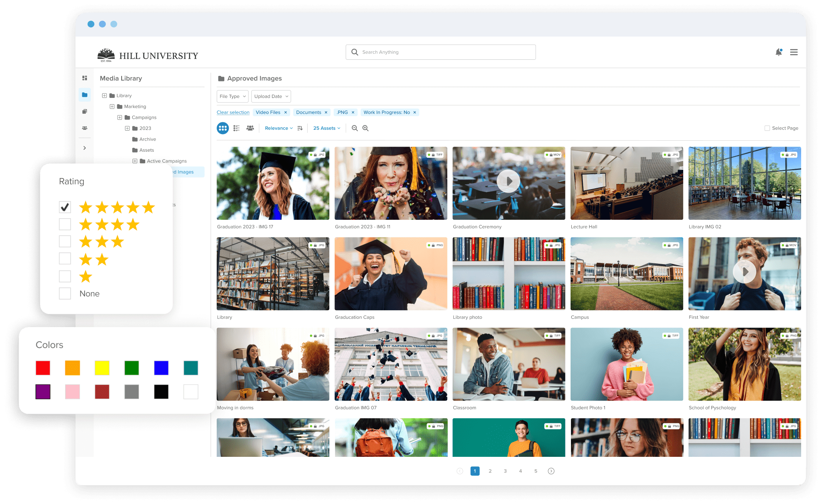The height and width of the screenshot is (504, 822).
Task: Open the 25 Assets dropdown
Action: [x=327, y=128]
